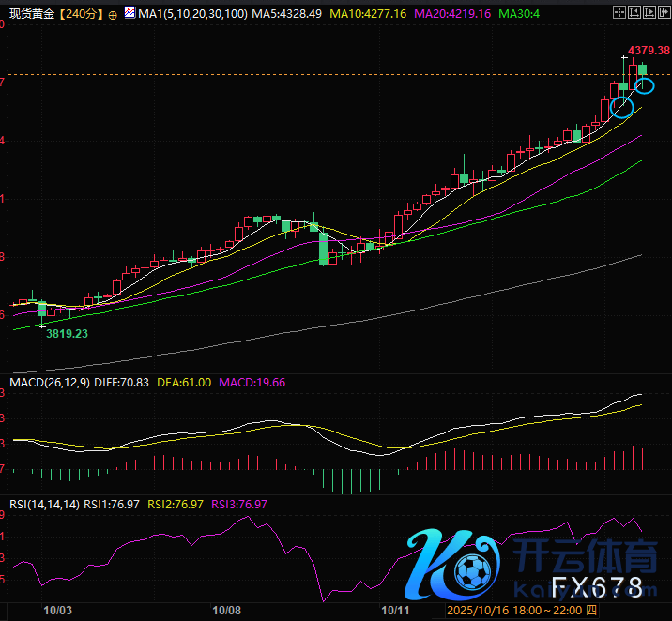The width and height of the screenshot is (672, 621).
Task: Click the magenta MA20 value label
Action: point(461,15)
